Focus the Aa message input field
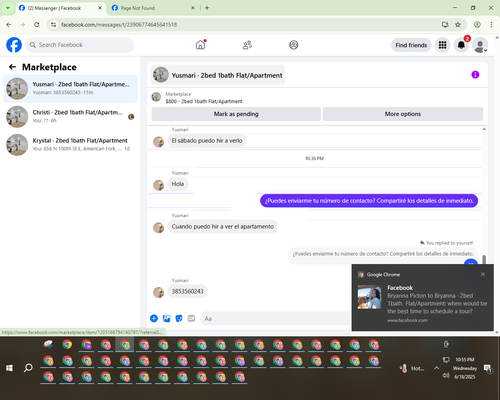 point(275,319)
